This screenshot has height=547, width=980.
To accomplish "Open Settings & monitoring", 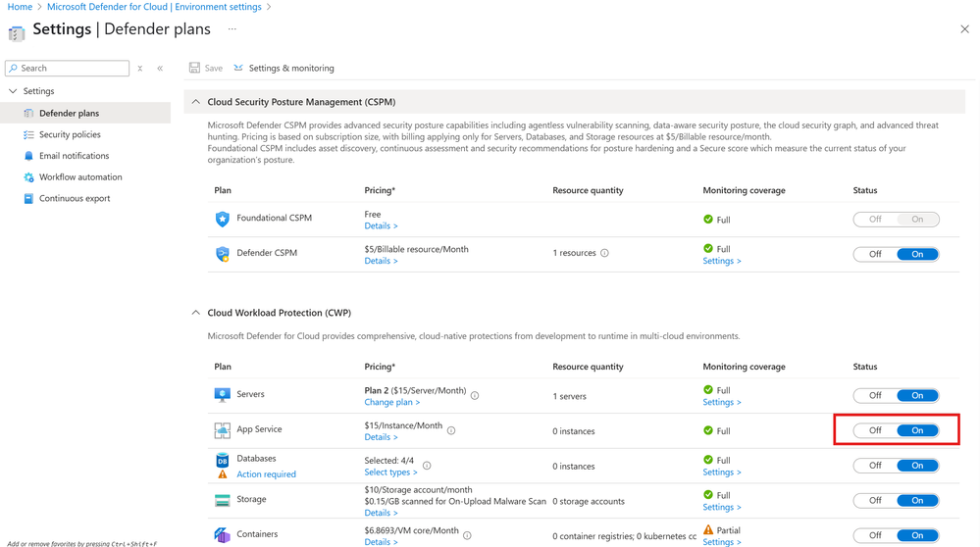I will [284, 68].
